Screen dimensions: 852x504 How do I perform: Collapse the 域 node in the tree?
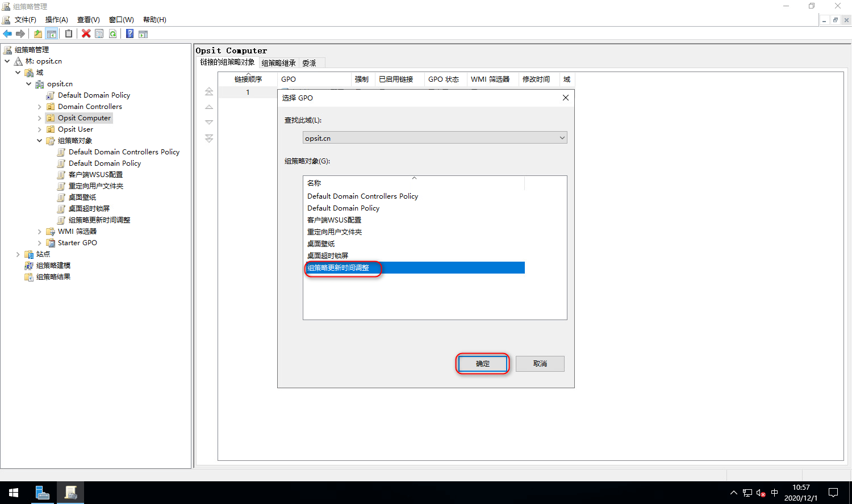point(18,73)
